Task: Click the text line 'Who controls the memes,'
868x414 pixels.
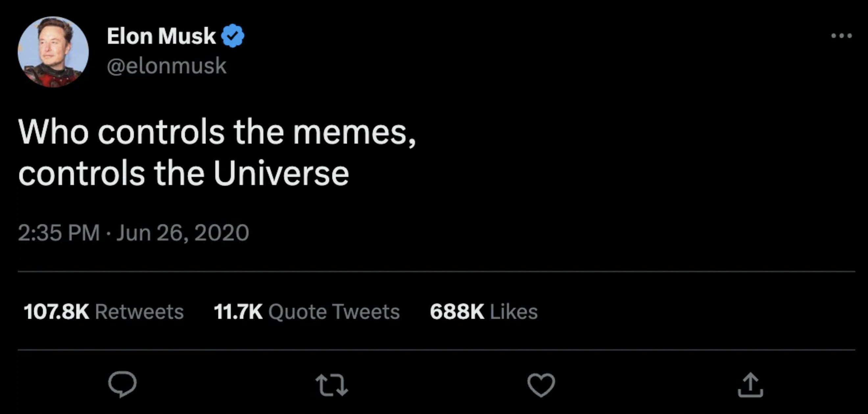Action: 217,132
